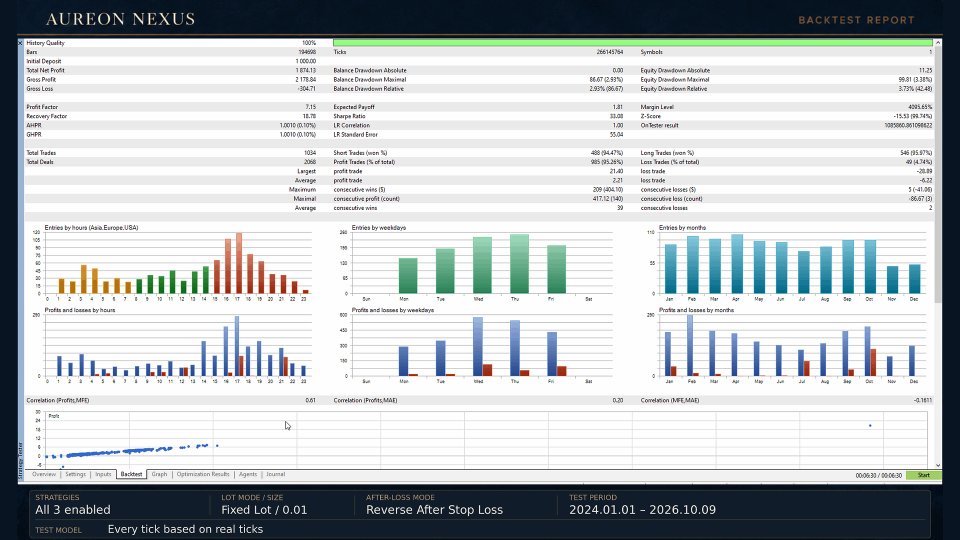Click the Apr bar in Entries by months

click(x=737, y=264)
